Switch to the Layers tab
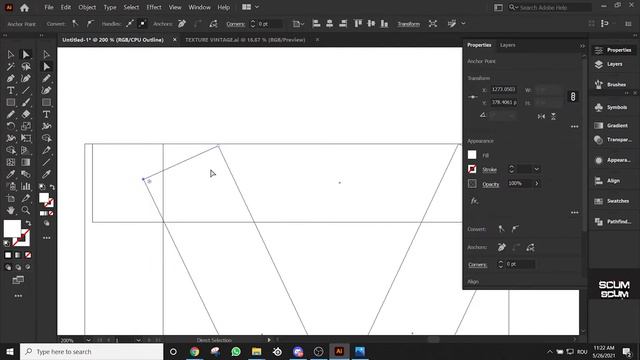The height and width of the screenshot is (360, 640). point(507,45)
